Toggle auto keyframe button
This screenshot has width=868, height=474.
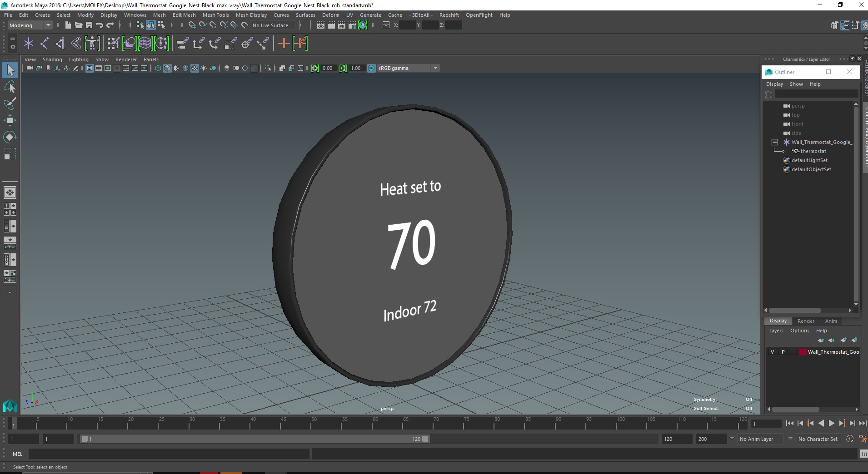click(x=849, y=439)
